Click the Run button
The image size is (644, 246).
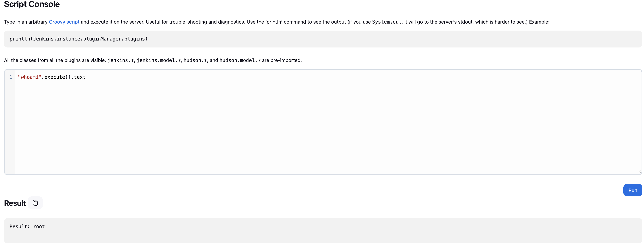click(632, 190)
